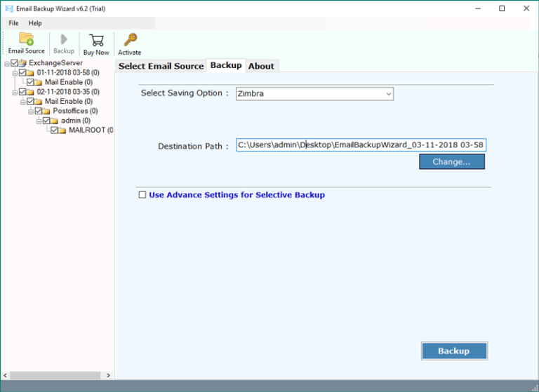Click the Email Source toolbar icon

[26, 39]
